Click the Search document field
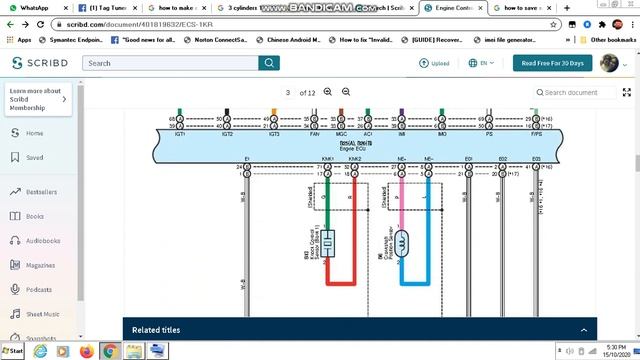The height and width of the screenshot is (360, 640). tap(575, 93)
